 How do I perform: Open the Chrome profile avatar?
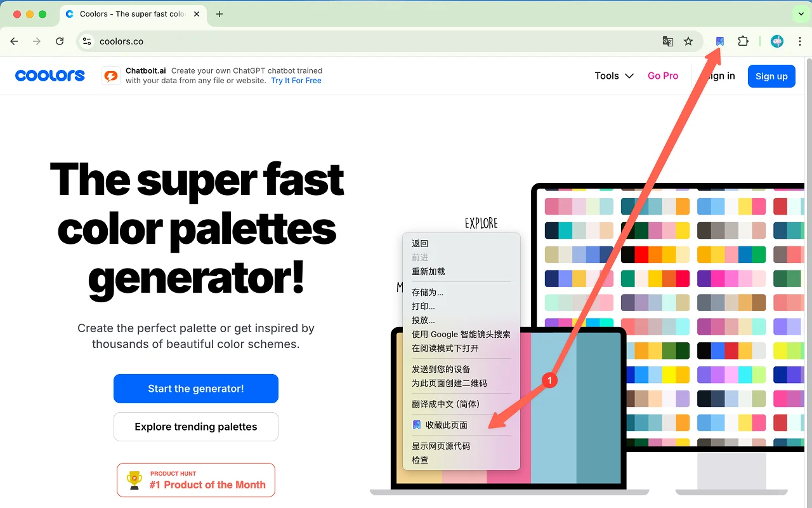(777, 41)
